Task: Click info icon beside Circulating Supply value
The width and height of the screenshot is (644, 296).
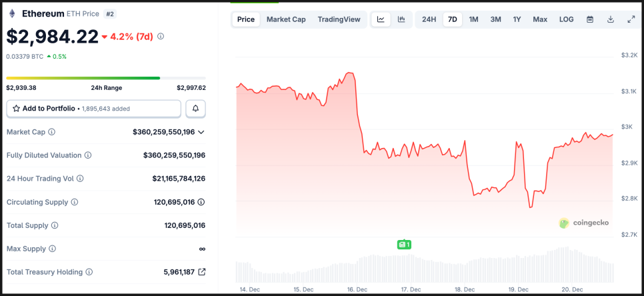Action: click(x=201, y=202)
